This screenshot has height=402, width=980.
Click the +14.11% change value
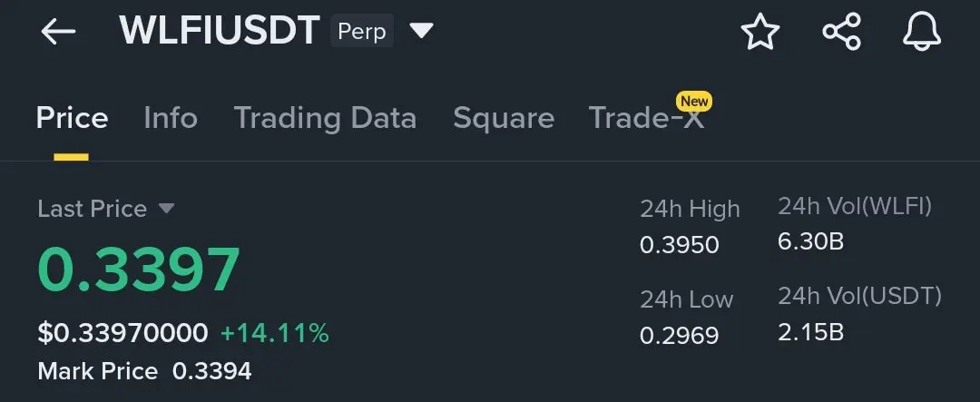[x=275, y=333]
